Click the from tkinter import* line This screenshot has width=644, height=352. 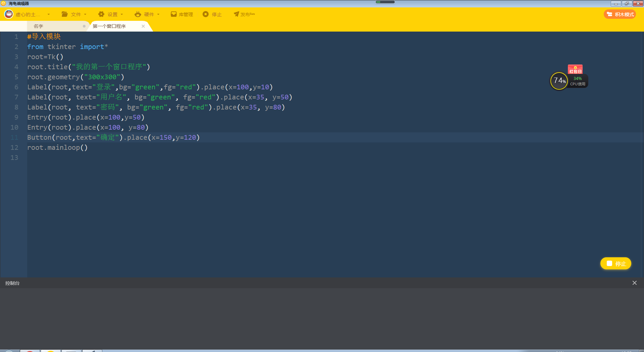67,47
